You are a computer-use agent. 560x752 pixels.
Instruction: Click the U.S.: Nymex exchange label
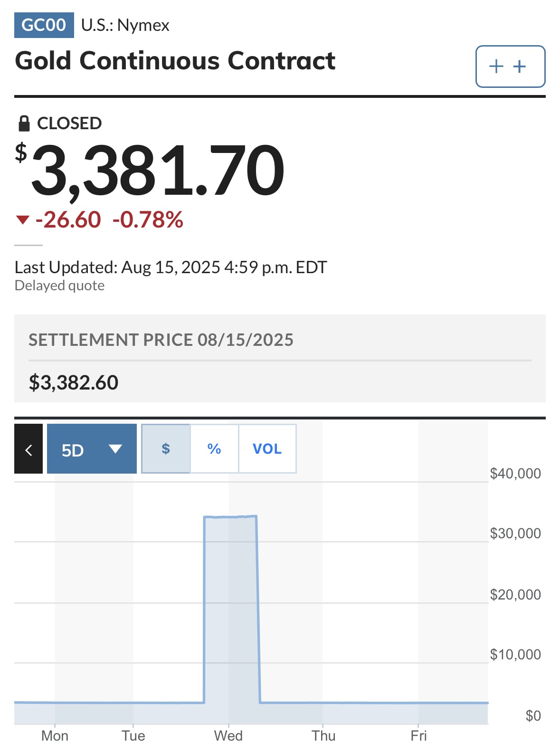point(125,25)
